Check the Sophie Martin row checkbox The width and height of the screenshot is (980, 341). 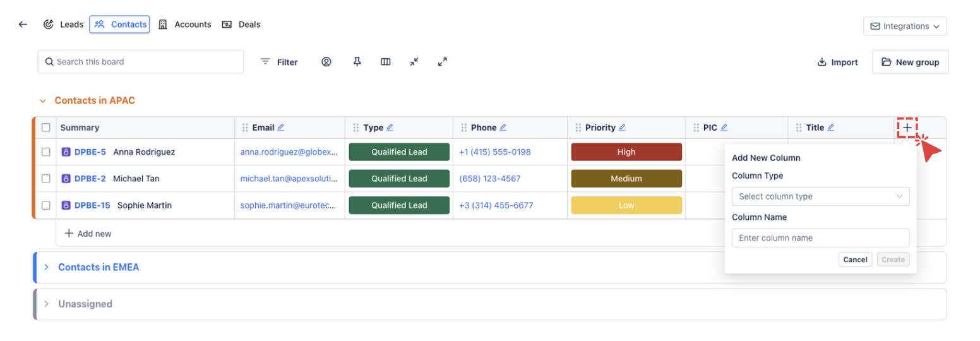pyautogui.click(x=46, y=205)
